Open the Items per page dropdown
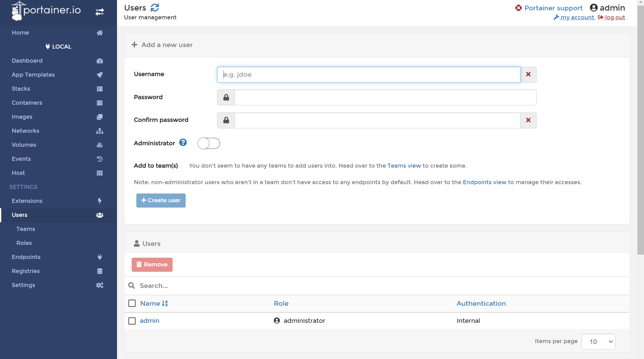This screenshot has width=644, height=359. tap(598, 342)
